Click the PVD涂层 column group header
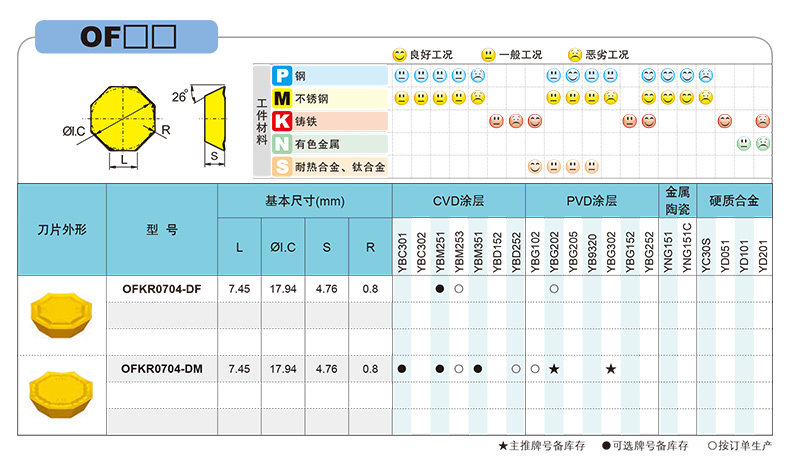The width and height of the screenshot is (790, 471). click(591, 201)
